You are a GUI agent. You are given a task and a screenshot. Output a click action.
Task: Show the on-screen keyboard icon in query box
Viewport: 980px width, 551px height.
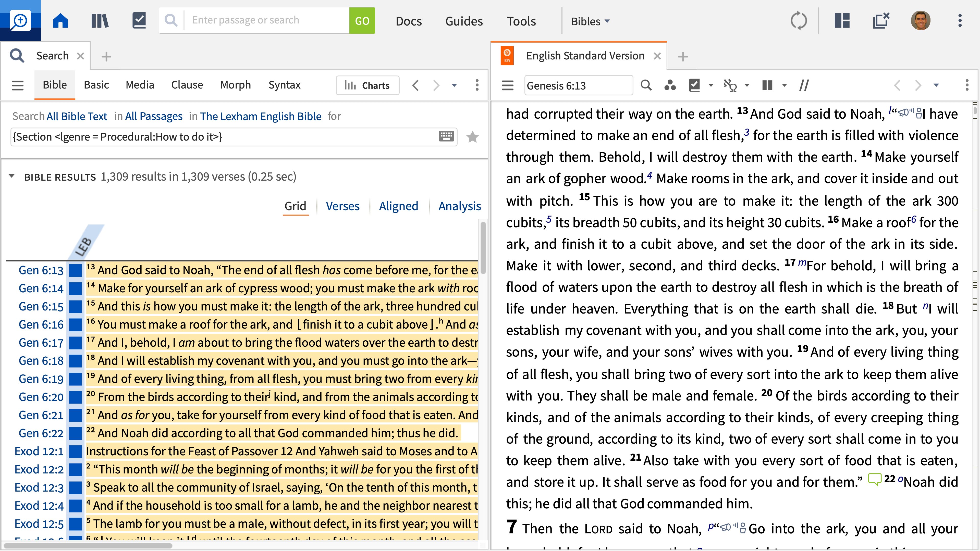(x=446, y=136)
